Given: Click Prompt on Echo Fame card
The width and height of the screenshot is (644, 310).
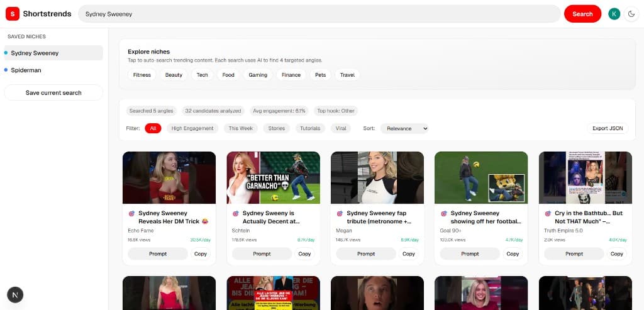Looking at the screenshot, I should point(158,254).
